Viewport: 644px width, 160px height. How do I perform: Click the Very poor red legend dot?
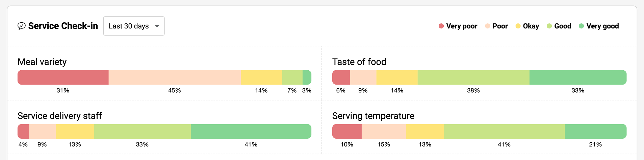click(441, 26)
